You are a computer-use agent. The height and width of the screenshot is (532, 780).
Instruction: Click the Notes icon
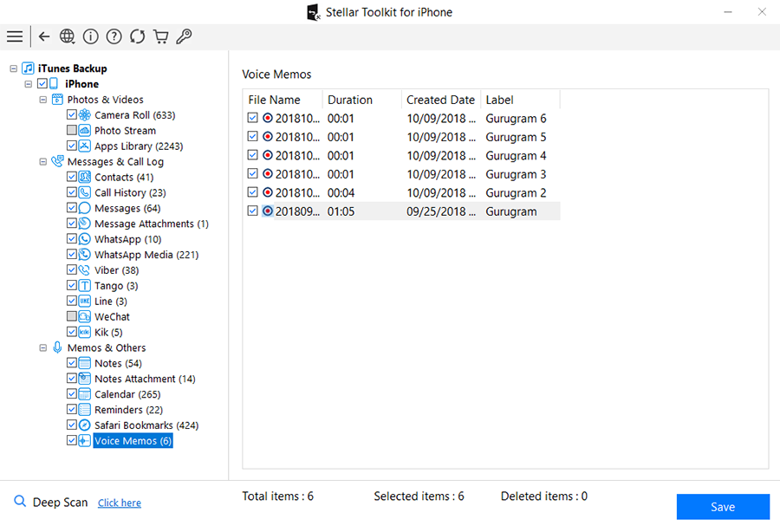pos(85,363)
